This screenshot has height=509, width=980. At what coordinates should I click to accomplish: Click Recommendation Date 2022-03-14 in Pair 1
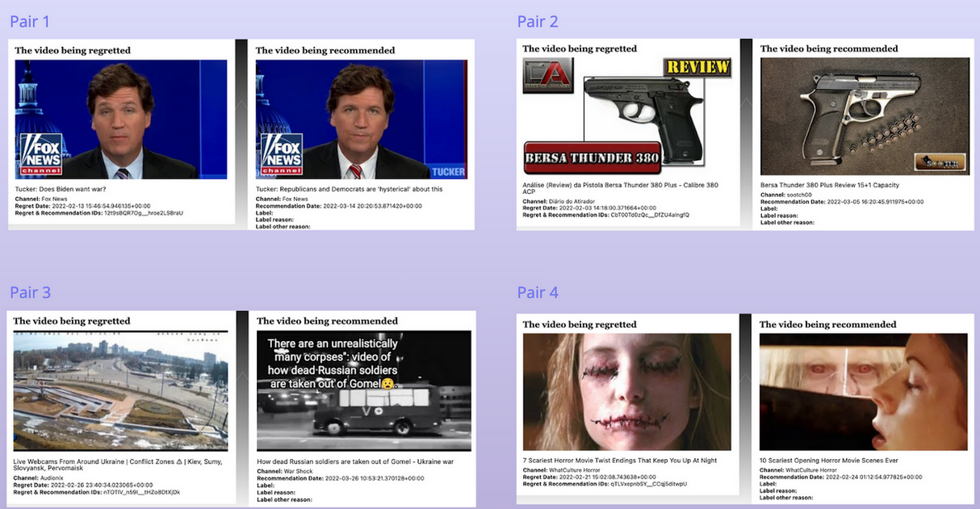339,206
